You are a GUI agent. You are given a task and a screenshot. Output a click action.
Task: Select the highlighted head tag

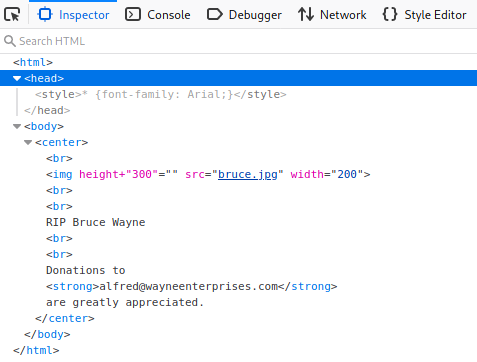point(44,78)
